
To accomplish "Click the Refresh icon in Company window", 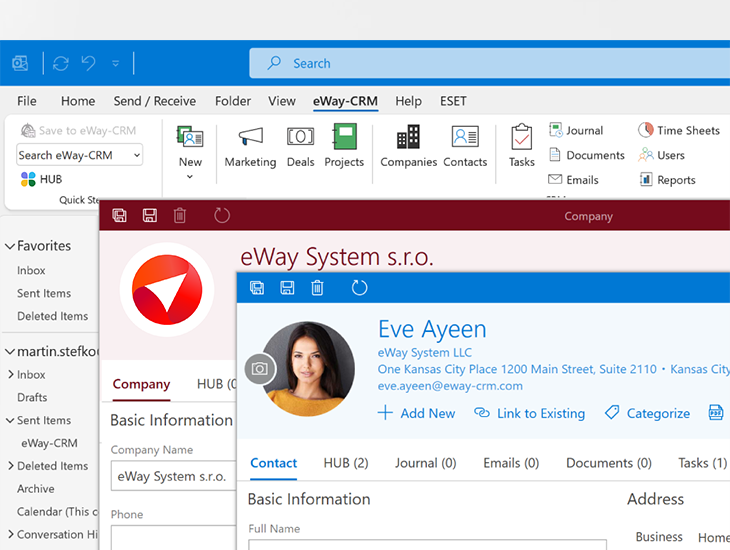I will (x=222, y=215).
